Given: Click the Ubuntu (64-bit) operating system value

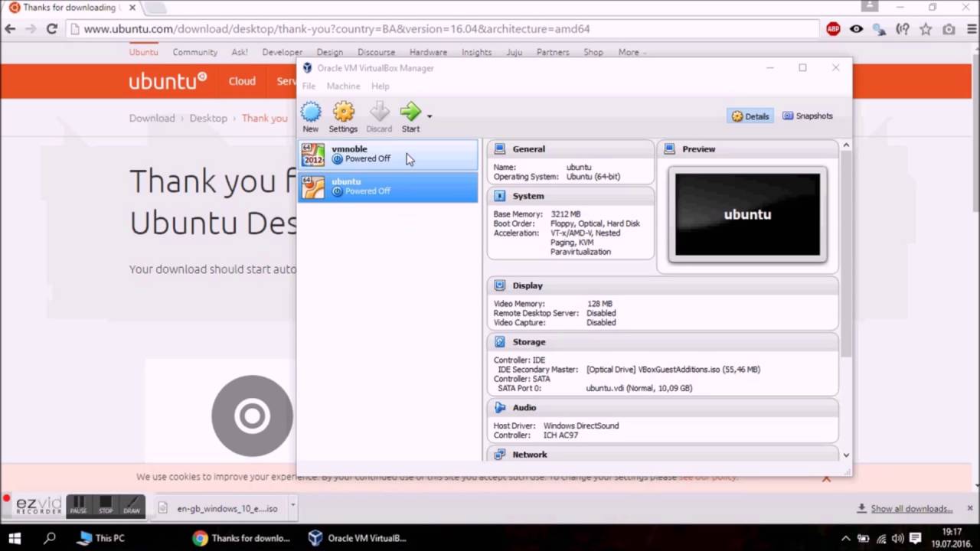Looking at the screenshot, I should tap(593, 177).
